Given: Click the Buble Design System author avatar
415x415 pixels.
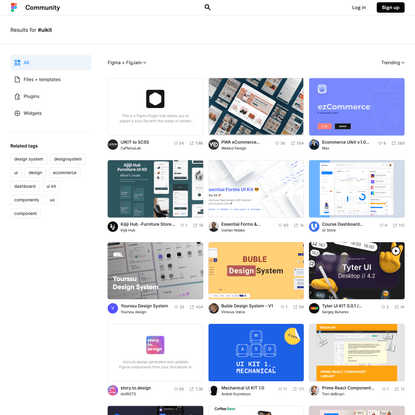Looking at the screenshot, I should click(214, 308).
